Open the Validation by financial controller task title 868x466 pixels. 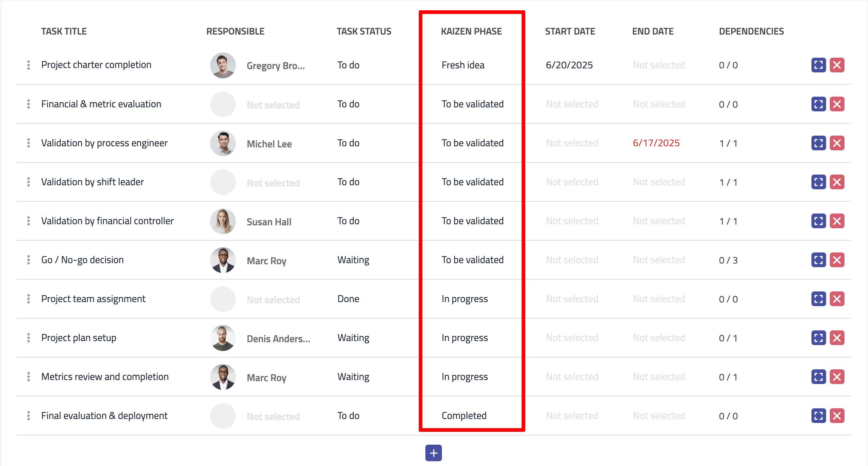(x=107, y=221)
